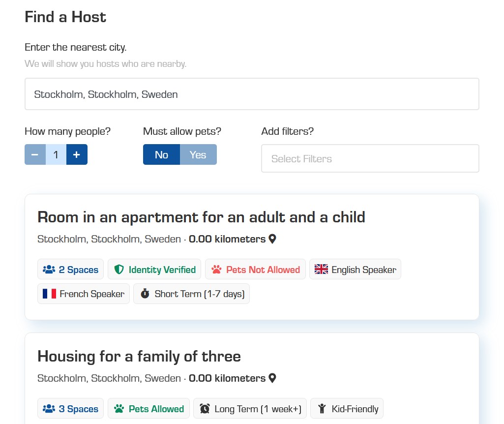Set Must allow pets to No

click(x=161, y=155)
